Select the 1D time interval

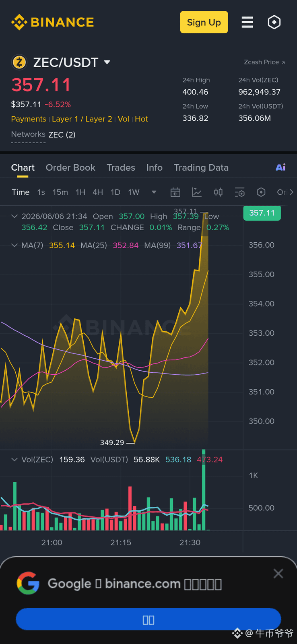pos(115,192)
